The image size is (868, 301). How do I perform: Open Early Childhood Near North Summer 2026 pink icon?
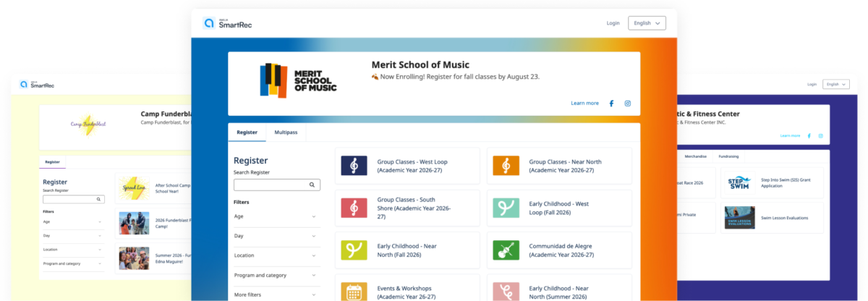(506, 292)
